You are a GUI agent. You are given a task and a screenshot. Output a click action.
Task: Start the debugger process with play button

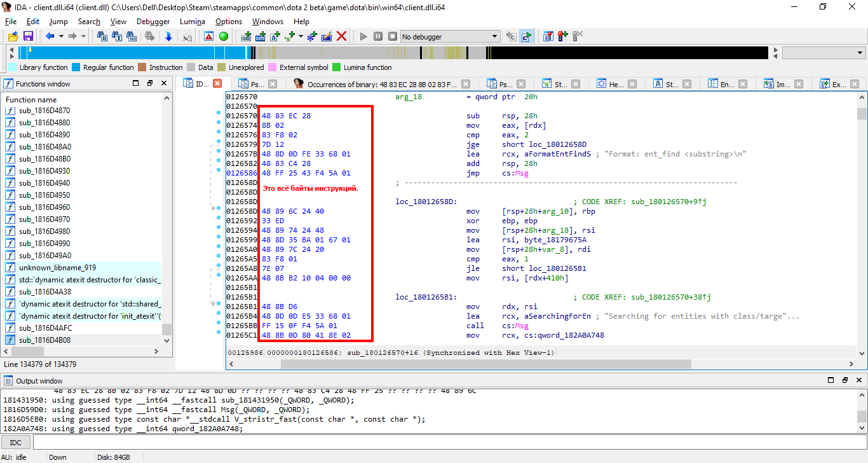(x=363, y=36)
